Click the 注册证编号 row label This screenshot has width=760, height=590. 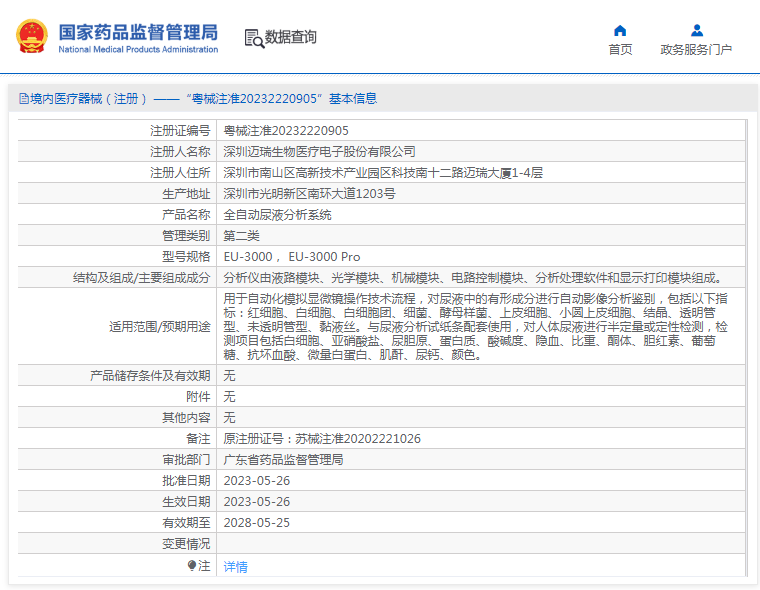point(180,131)
